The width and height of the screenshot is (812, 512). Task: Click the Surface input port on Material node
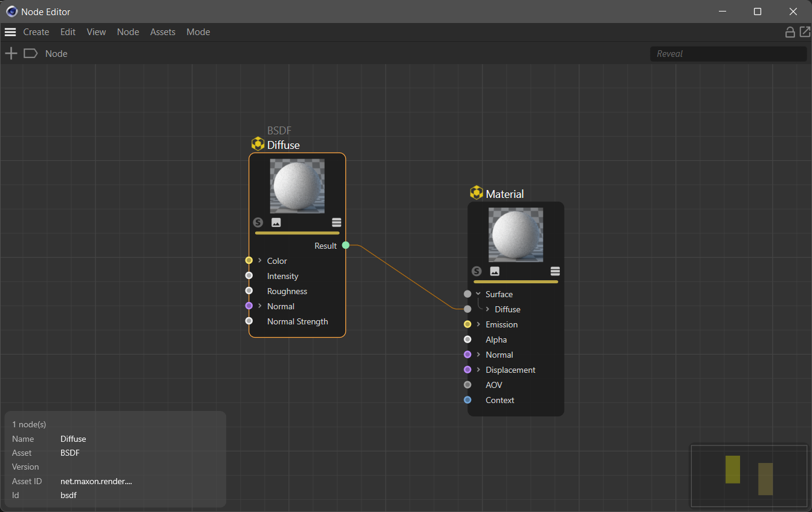tap(467, 294)
